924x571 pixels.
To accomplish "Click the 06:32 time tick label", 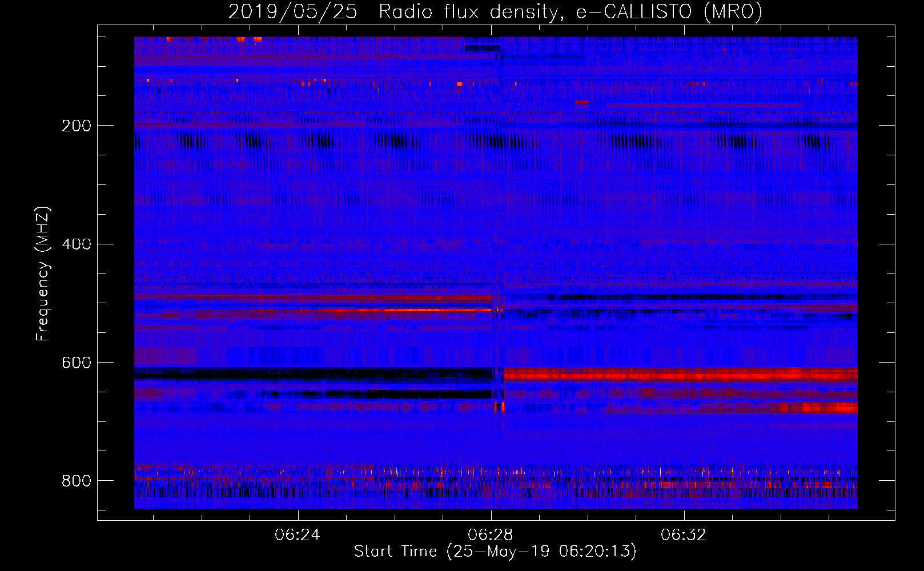I will coord(684,535).
